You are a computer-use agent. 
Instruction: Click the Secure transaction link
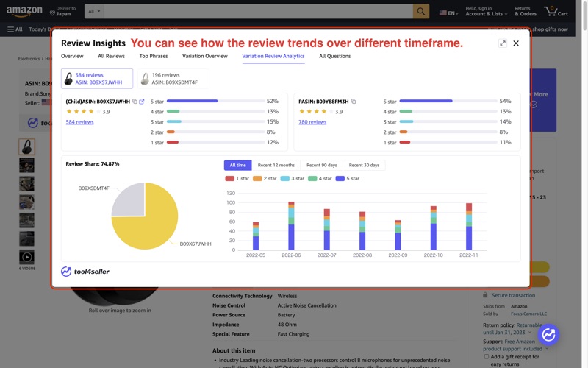click(513, 296)
